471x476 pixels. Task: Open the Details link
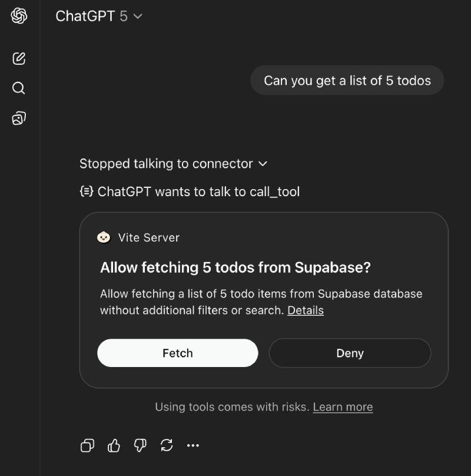click(305, 310)
